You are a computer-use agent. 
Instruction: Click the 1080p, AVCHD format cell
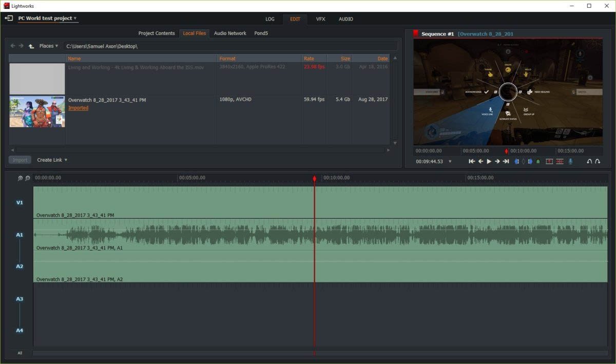(236, 99)
